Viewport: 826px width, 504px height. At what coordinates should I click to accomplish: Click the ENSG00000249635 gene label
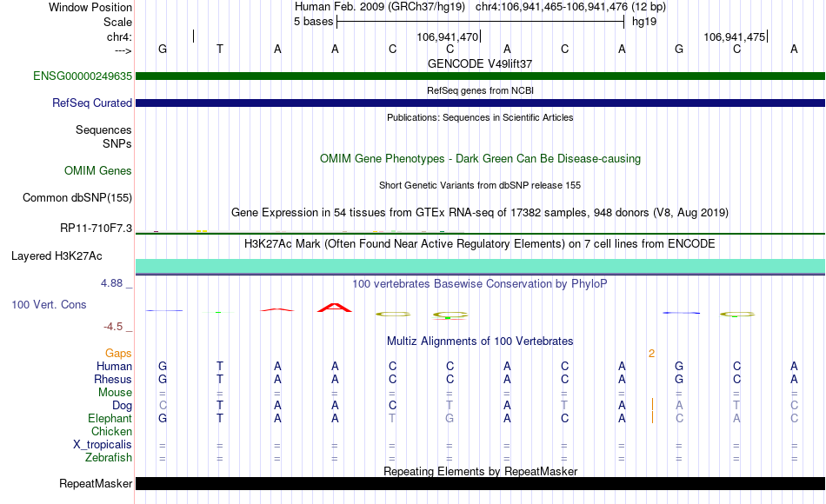click(x=83, y=76)
